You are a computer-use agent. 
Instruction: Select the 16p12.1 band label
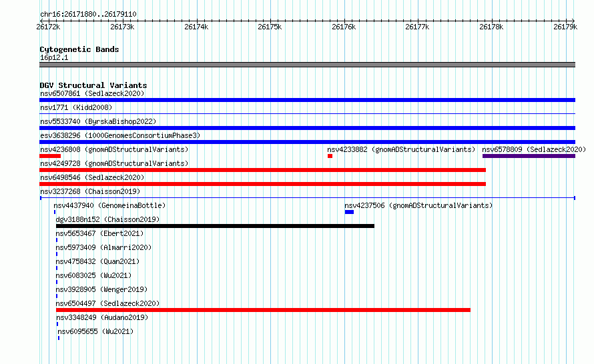(x=54, y=57)
